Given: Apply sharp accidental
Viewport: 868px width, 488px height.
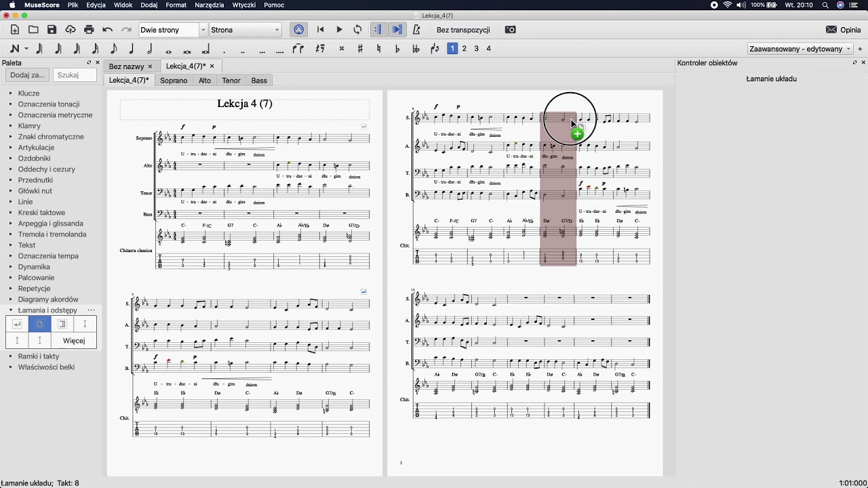Looking at the screenshot, I should [360, 49].
